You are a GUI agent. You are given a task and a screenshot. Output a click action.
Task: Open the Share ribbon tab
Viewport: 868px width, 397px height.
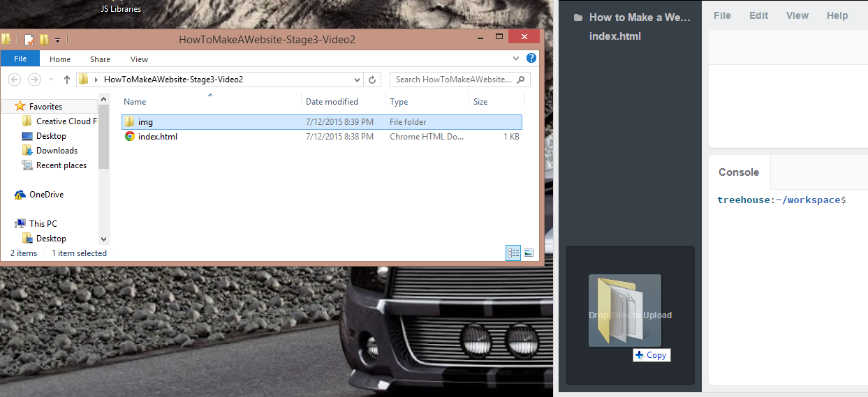click(100, 59)
